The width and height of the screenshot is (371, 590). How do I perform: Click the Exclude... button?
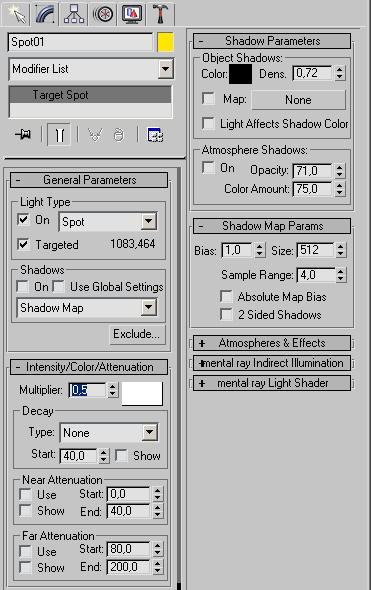[x=137, y=334]
